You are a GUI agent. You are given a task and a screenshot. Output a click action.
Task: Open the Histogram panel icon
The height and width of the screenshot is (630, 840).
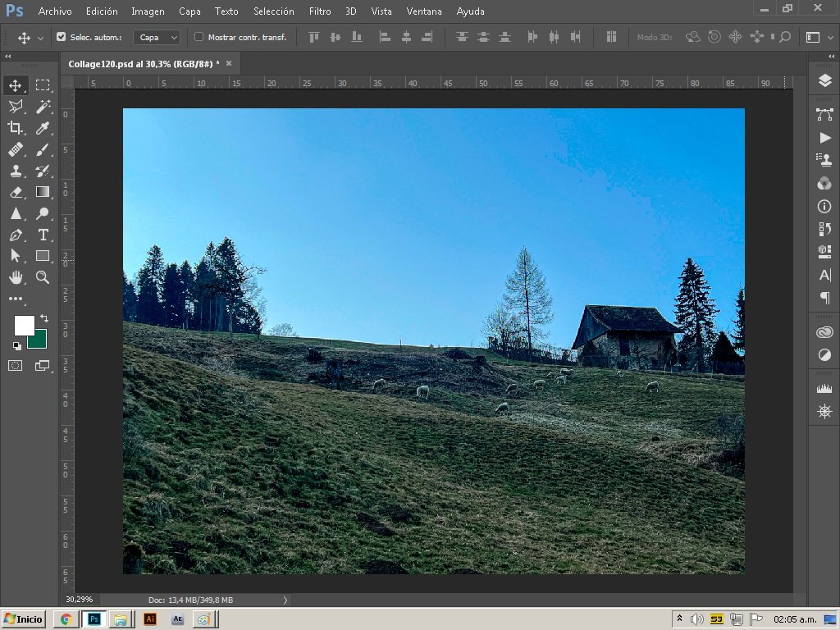click(x=824, y=388)
